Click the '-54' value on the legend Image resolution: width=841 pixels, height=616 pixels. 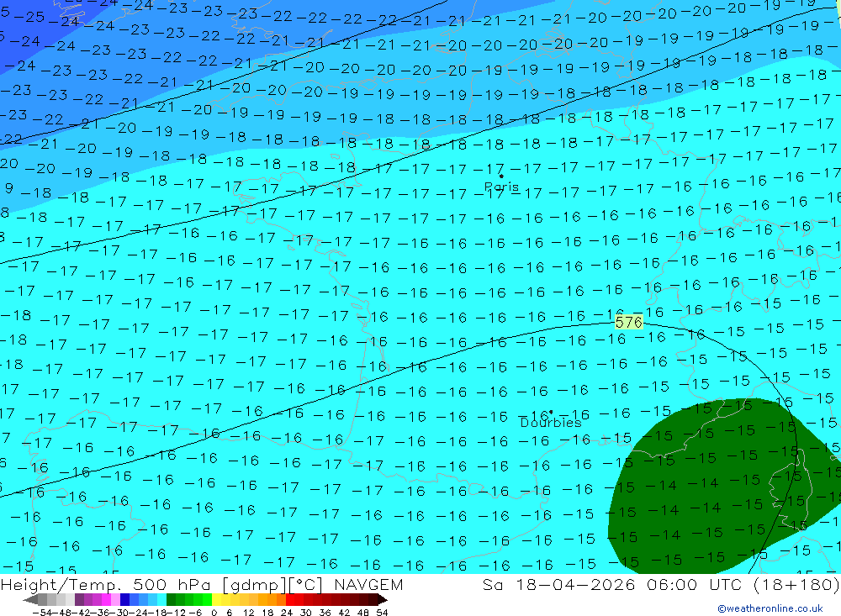click(x=42, y=613)
